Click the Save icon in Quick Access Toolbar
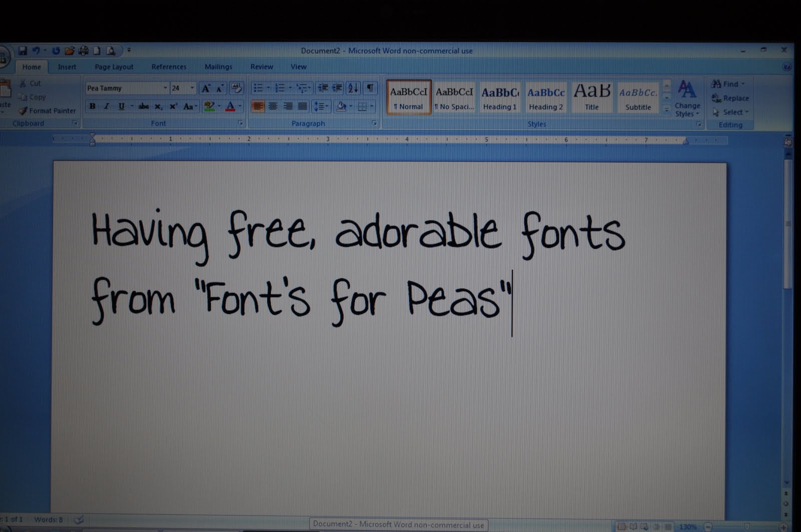This screenshot has height=532, width=801. (x=23, y=51)
